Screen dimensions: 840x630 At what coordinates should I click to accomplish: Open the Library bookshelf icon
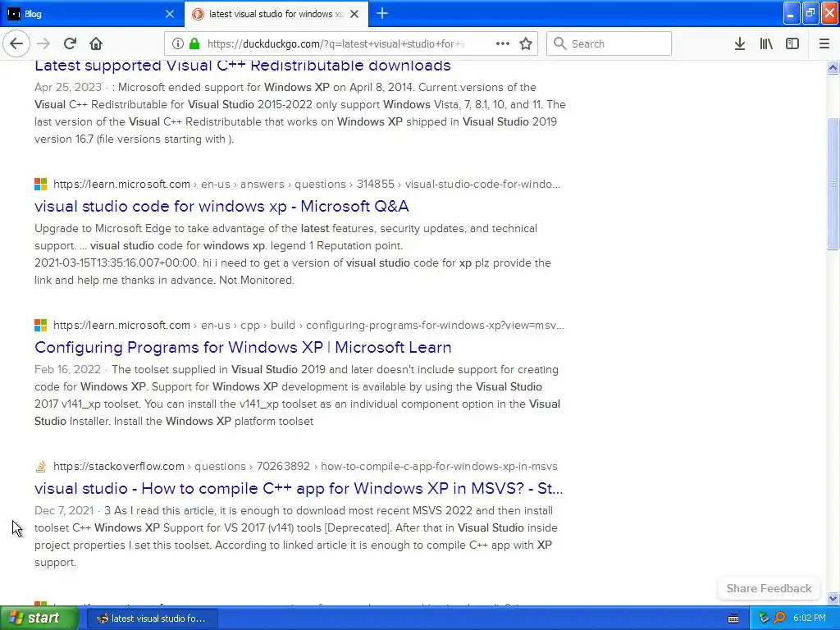point(766,44)
